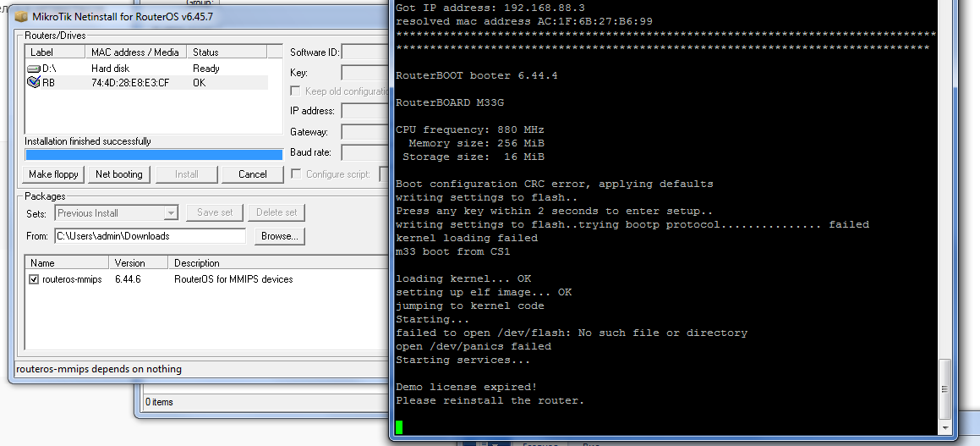Click the Cancel button
Viewport: 980px width, 446px height.
253,174
